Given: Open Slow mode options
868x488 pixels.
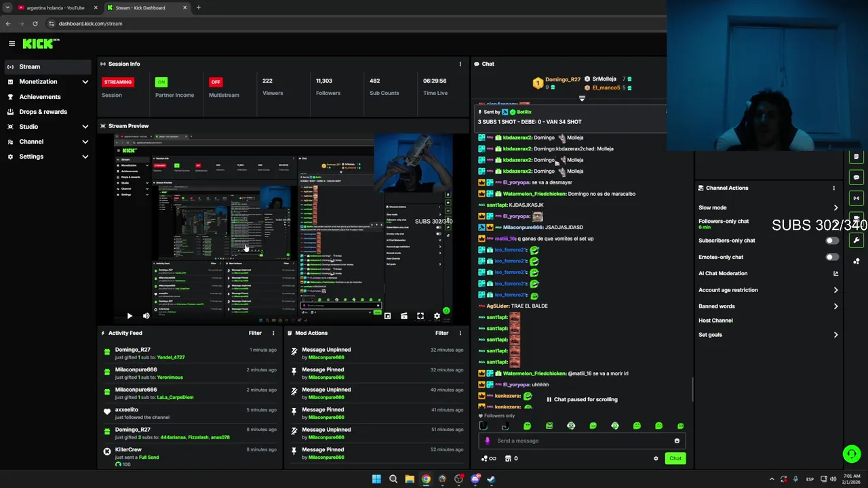Looking at the screenshot, I should coord(768,207).
